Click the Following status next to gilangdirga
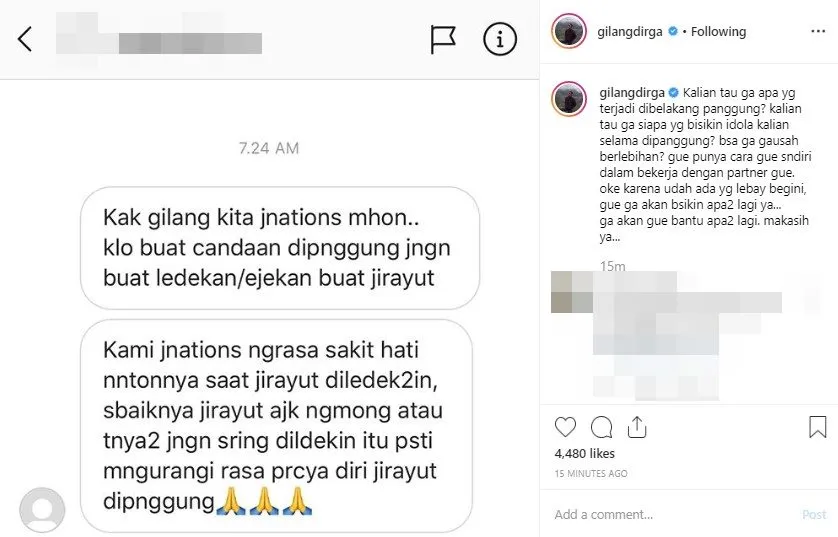838x537 pixels. click(718, 32)
